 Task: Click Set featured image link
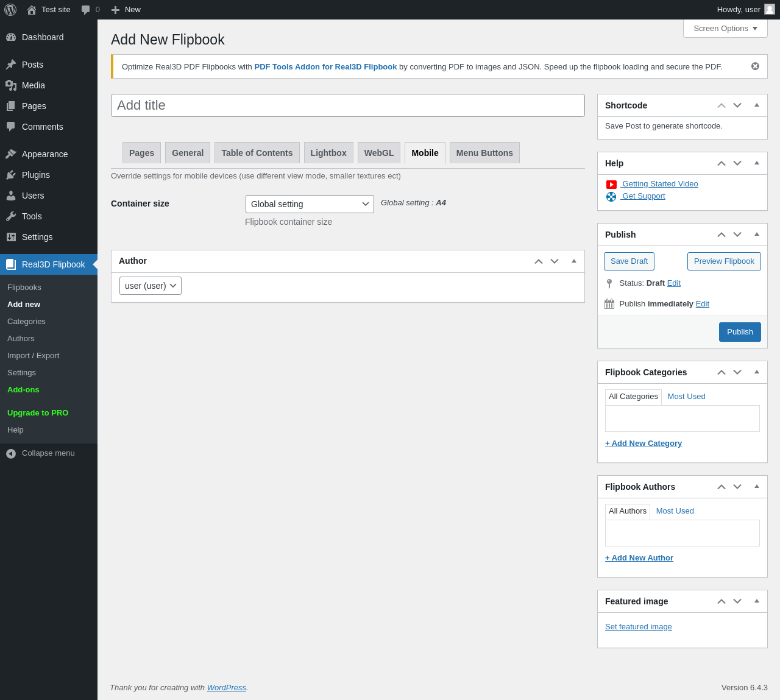point(639,627)
